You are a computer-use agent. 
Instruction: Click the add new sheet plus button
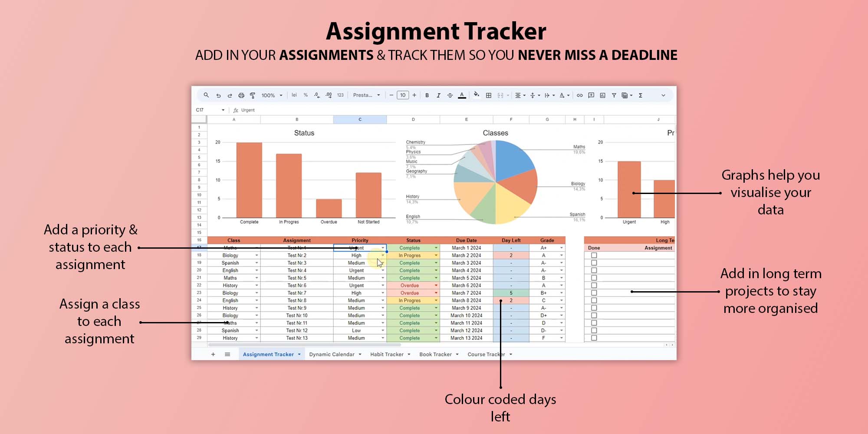pos(213,355)
